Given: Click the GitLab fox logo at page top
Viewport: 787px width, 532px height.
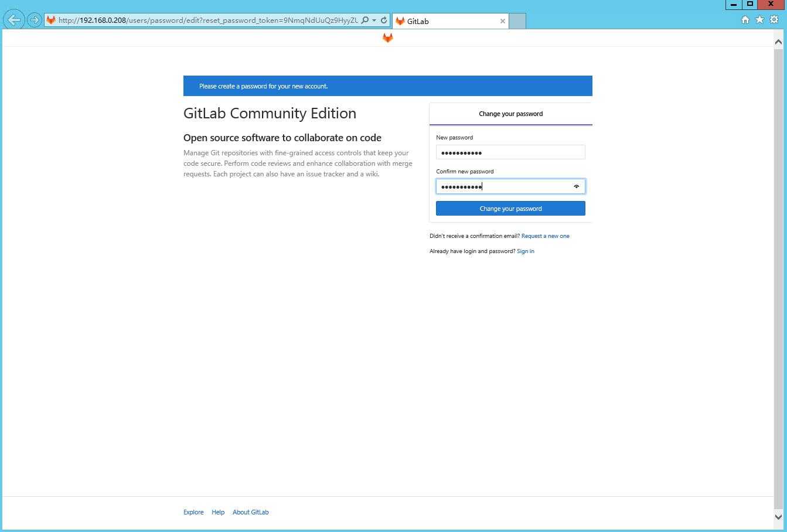Looking at the screenshot, I should pyautogui.click(x=387, y=38).
